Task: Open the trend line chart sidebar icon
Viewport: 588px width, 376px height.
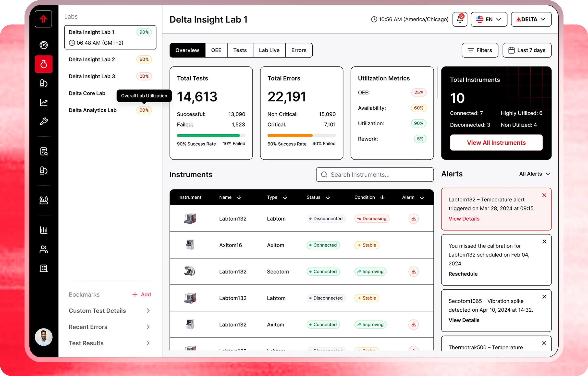Action: coord(44,102)
